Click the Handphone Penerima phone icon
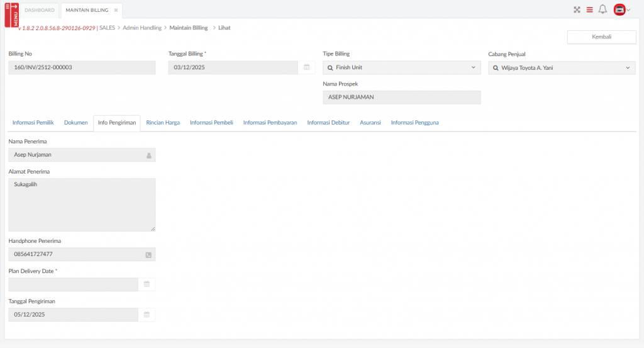644x348 pixels. click(148, 255)
